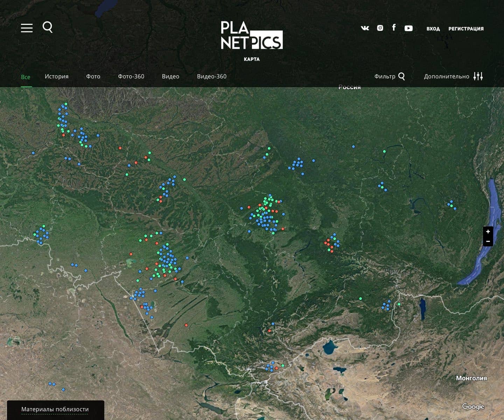Viewport: 504px width, 420px height.
Task: Expand Материалы поблизости panel
Action: pos(55,409)
